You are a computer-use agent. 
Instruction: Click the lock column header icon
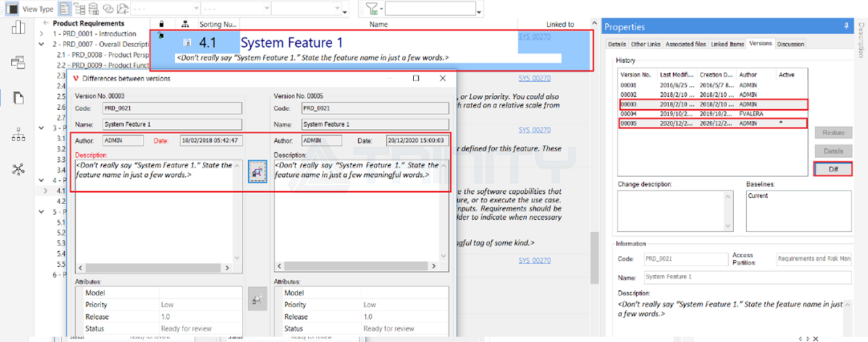pyautogui.click(x=161, y=24)
